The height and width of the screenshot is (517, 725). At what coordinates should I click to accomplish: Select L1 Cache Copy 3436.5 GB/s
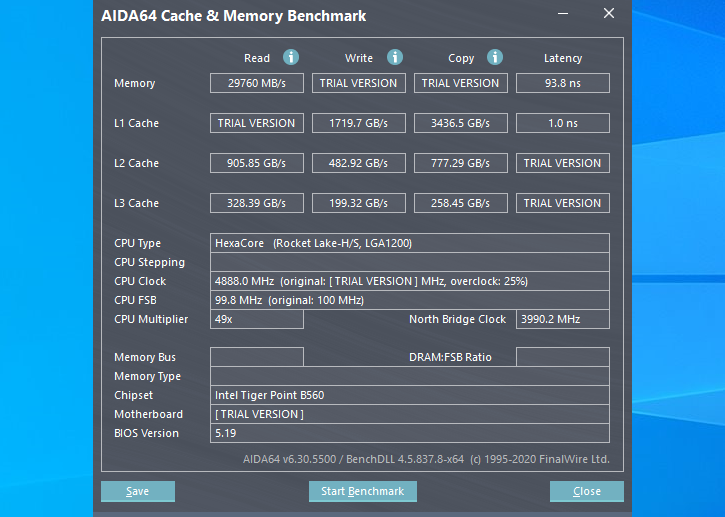point(461,123)
